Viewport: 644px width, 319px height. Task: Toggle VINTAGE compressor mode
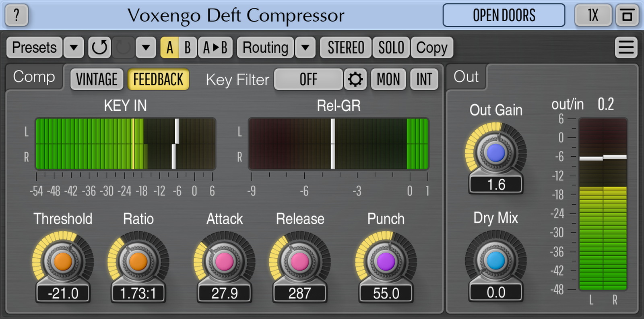tap(97, 79)
